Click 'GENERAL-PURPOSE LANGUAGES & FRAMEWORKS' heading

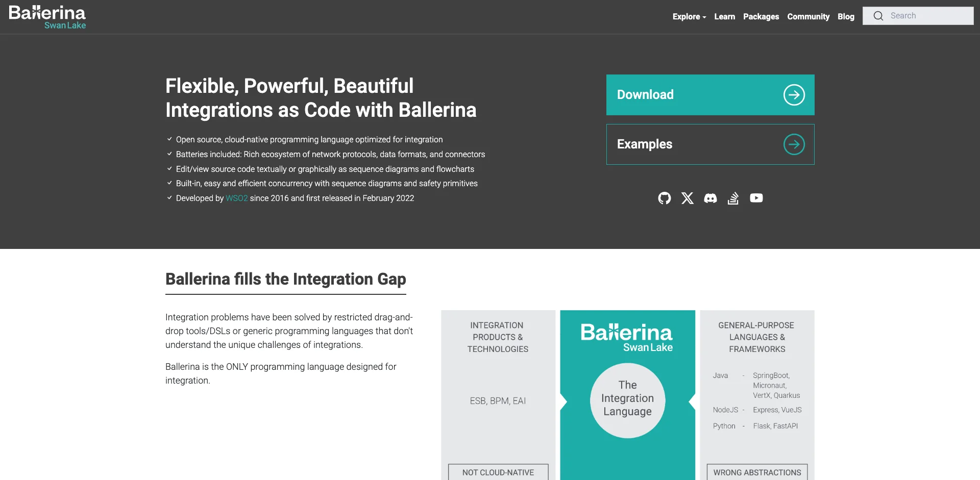pos(756,337)
